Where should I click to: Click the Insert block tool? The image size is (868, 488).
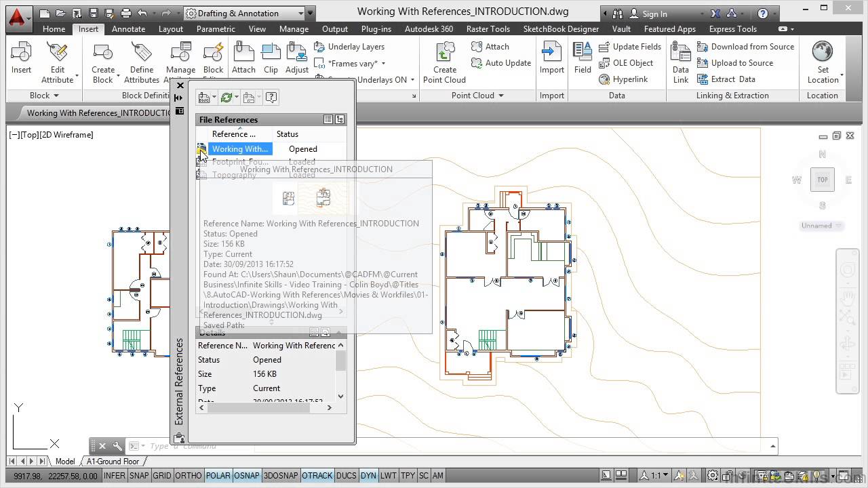point(21,59)
